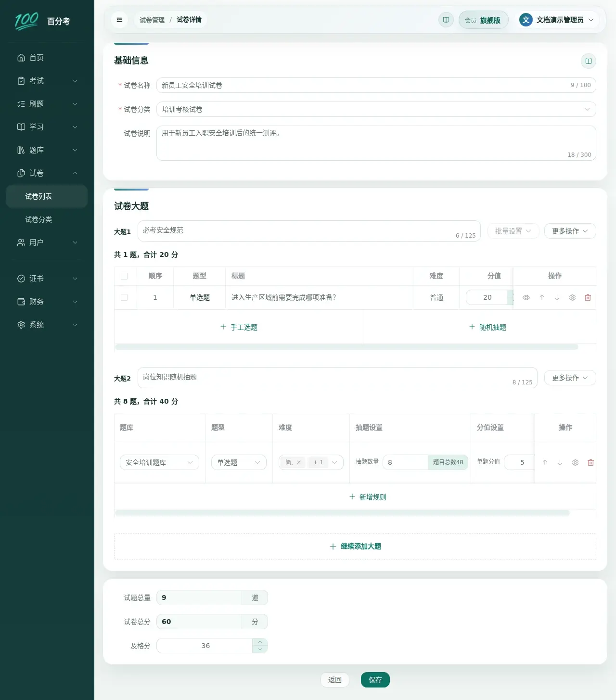Expand the 考试 sidebar menu
This screenshot has width=616, height=700.
coord(47,81)
